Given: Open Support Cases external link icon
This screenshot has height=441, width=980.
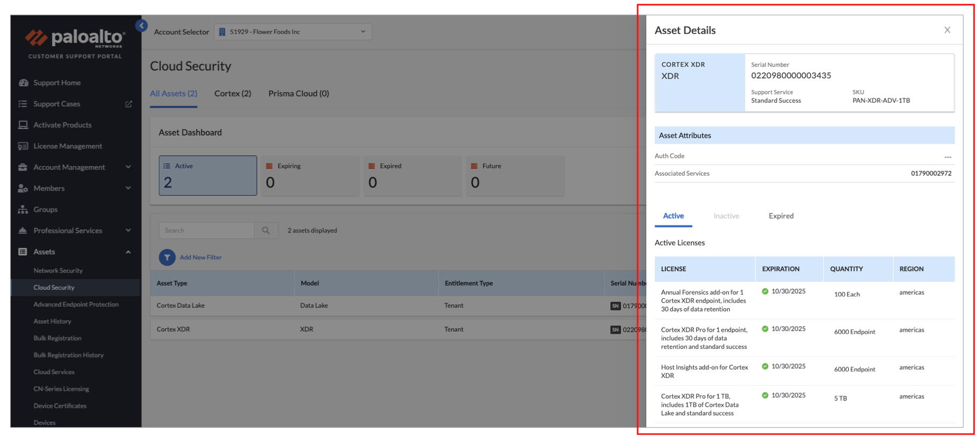Looking at the screenshot, I should [x=129, y=104].
